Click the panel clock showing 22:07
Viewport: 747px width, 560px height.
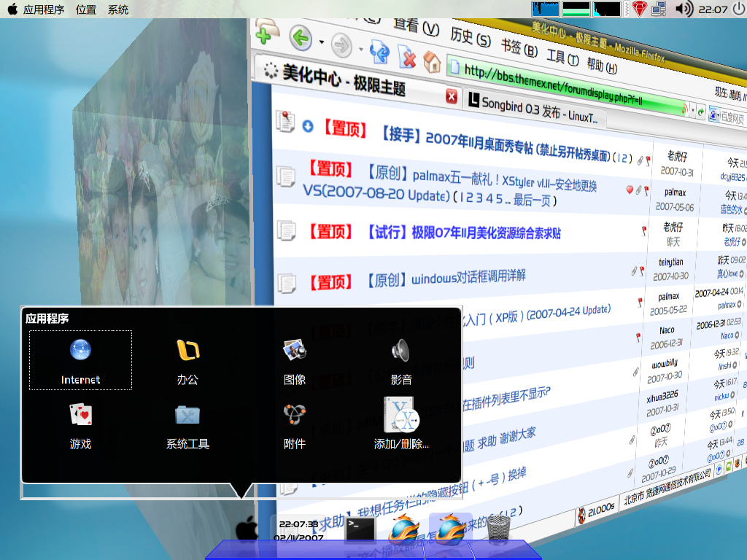click(x=713, y=9)
